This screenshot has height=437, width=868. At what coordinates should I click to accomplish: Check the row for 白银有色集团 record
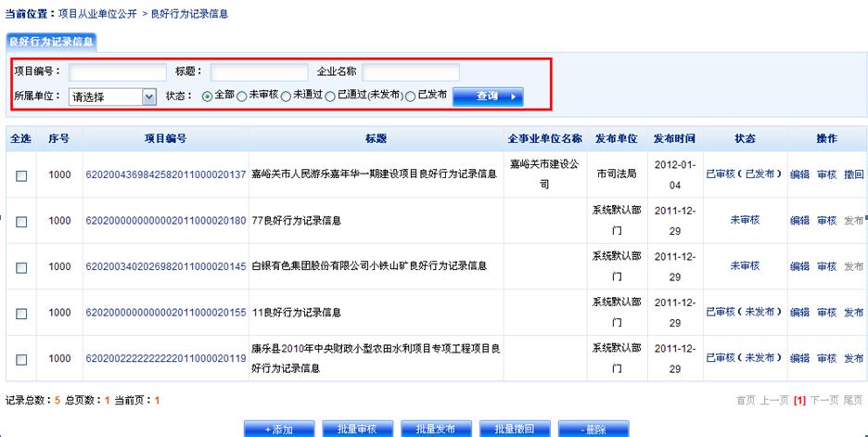[21, 268]
